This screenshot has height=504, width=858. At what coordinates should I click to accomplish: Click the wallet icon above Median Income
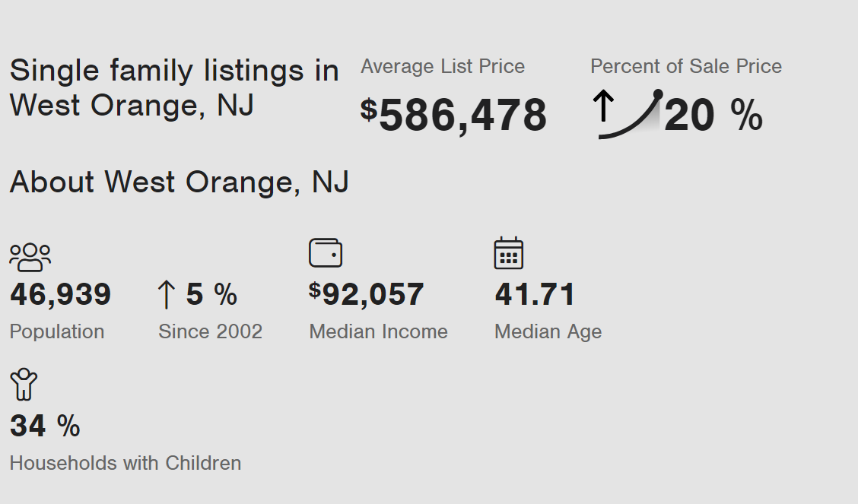(x=326, y=253)
